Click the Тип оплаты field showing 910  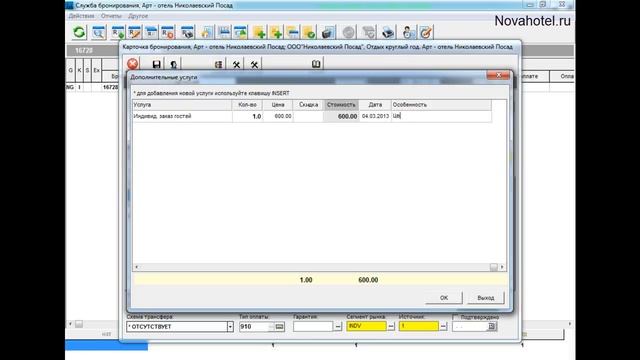click(x=254, y=327)
